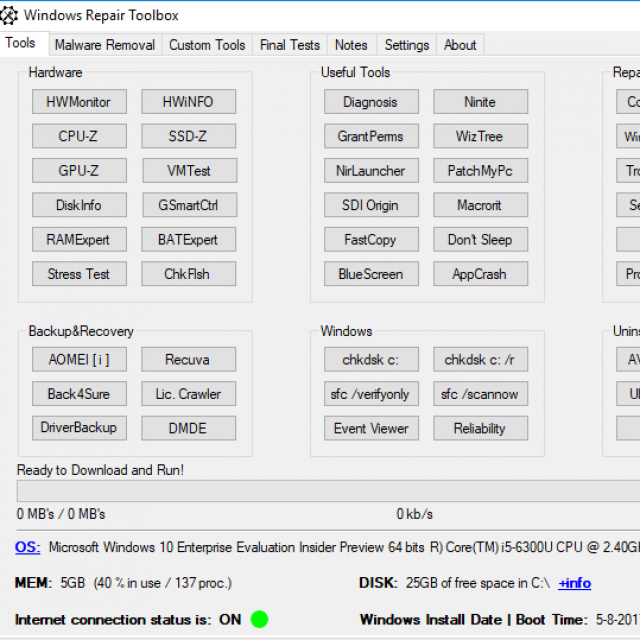This screenshot has width=640, height=640.
Task: Click the Don't Sleep button
Action: [481, 239]
